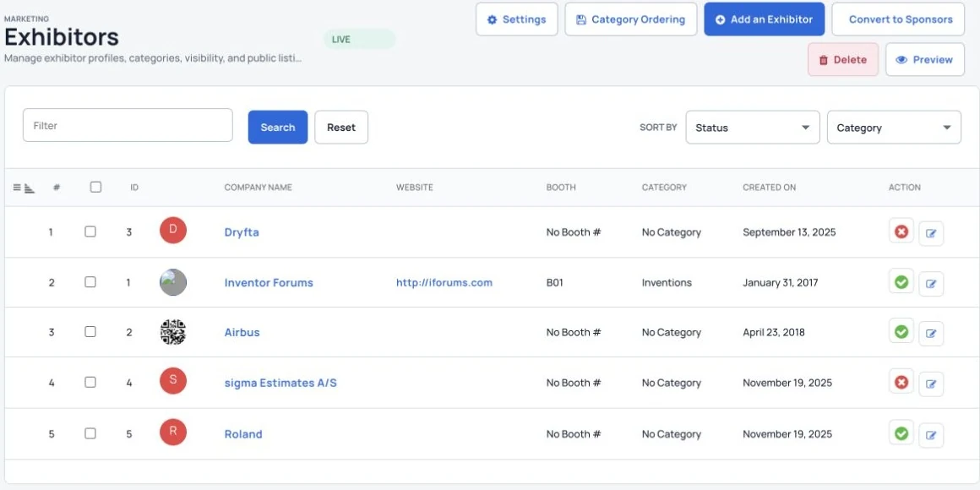Screen dimensions: 980x490
Task: Open the edit icon for Roland
Action: coord(931,435)
